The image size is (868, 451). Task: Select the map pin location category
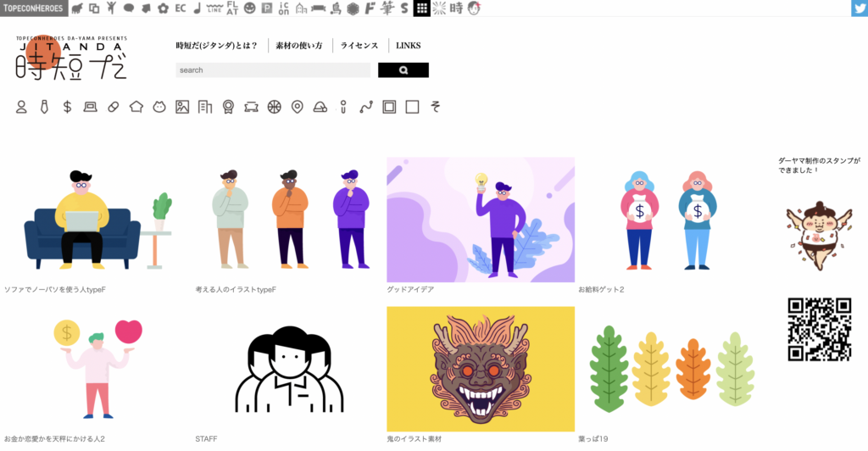pyautogui.click(x=297, y=107)
